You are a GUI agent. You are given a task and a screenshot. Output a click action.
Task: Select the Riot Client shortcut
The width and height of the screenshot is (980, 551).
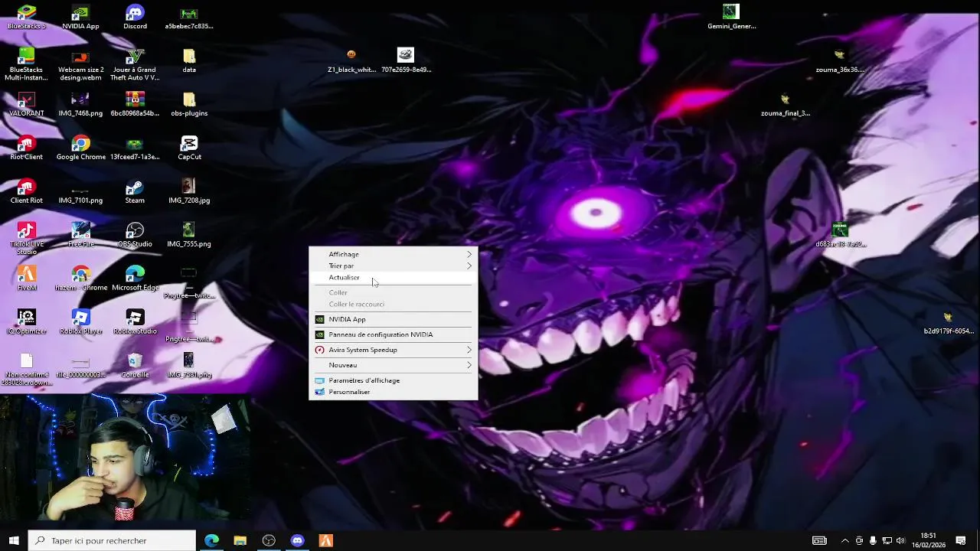[27, 148]
